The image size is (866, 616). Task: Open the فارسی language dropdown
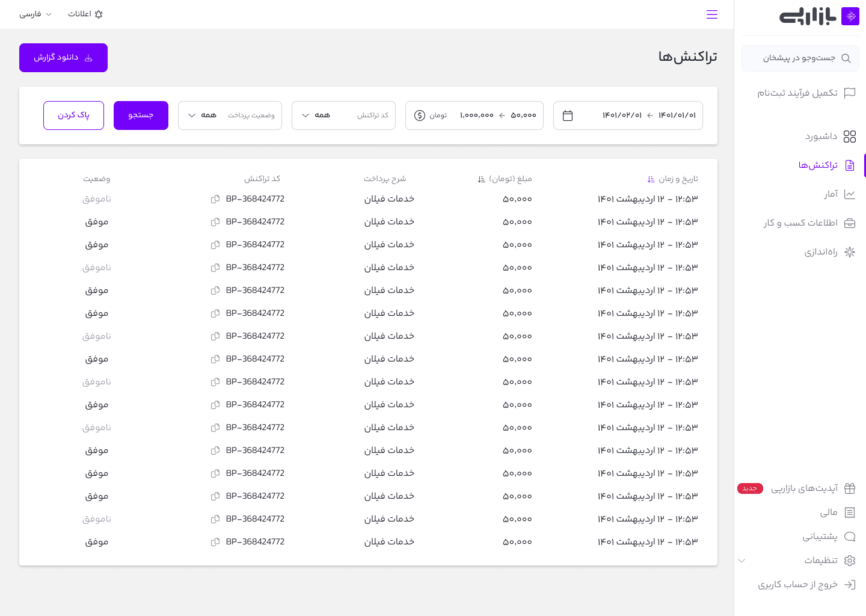click(x=35, y=14)
